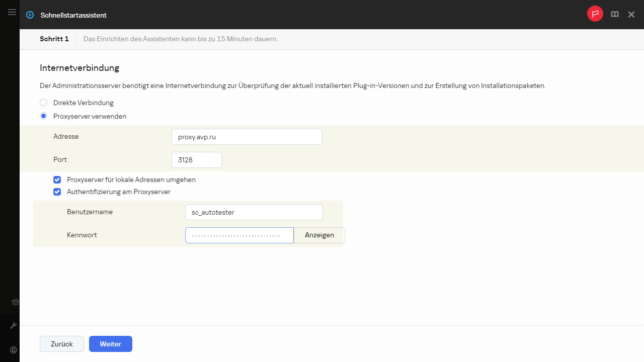Open the wrench settings sidebar icon
This screenshot has width=644, height=362.
tap(14, 326)
